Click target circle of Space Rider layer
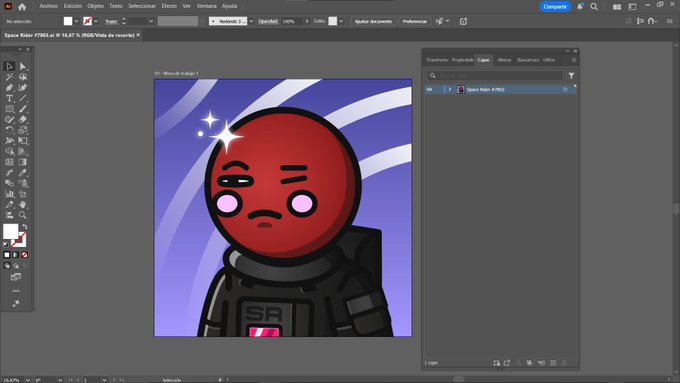The height and width of the screenshot is (383, 680). click(565, 89)
